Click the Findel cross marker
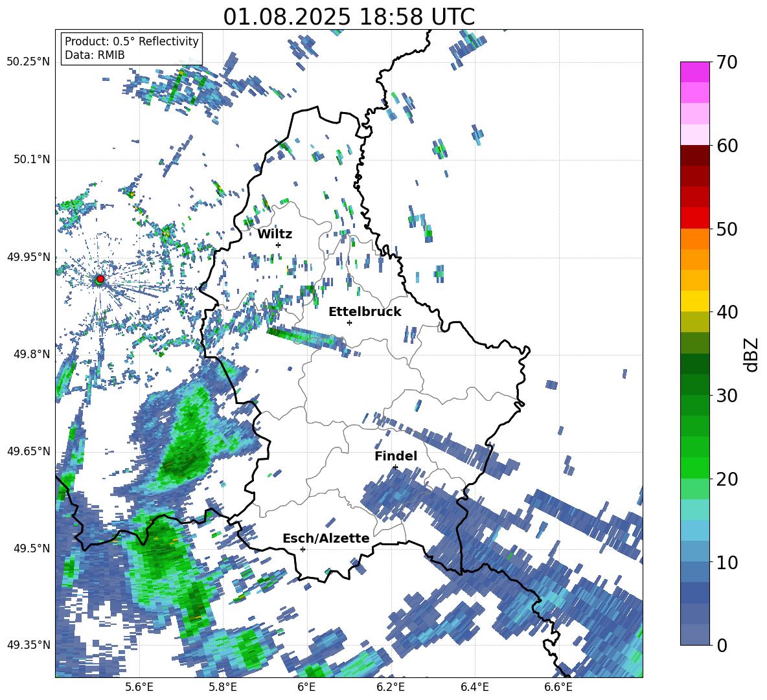The height and width of the screenshot is (700, 767). click(x=395, y=468)
